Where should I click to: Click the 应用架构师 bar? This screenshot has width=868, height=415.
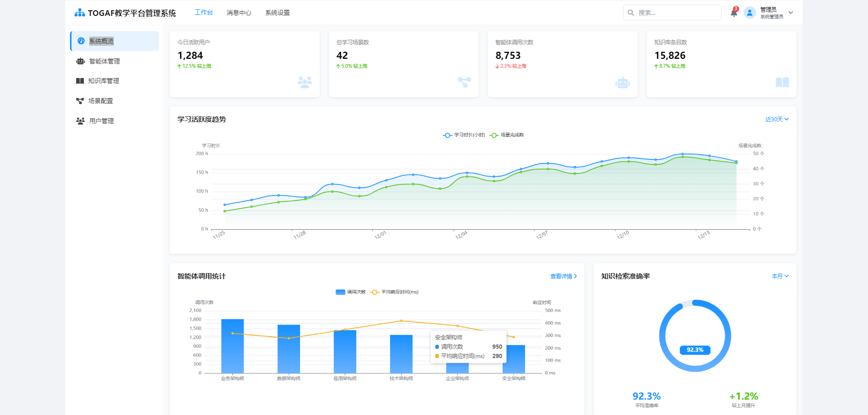345,352
